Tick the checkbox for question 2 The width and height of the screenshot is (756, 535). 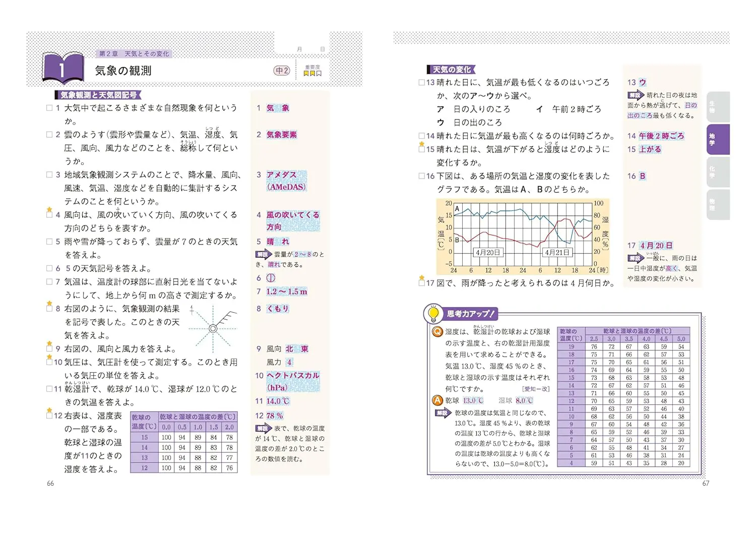pos(49,135)
